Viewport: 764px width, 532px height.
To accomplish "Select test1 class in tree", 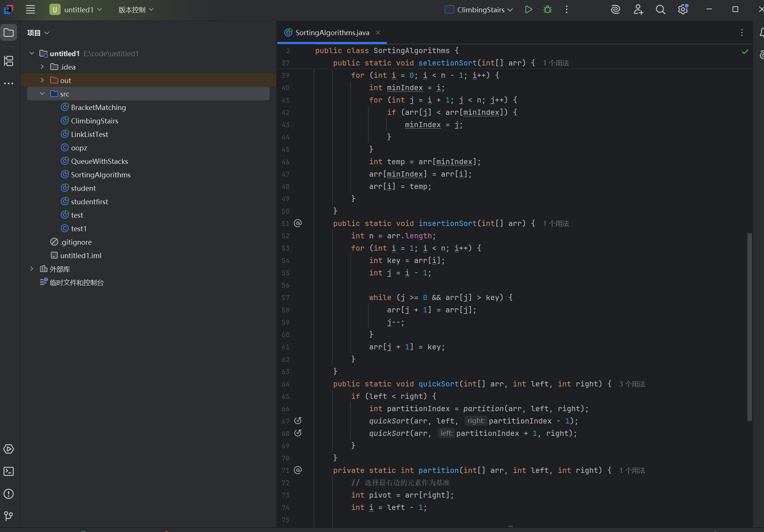I will [x=74, y=229].
